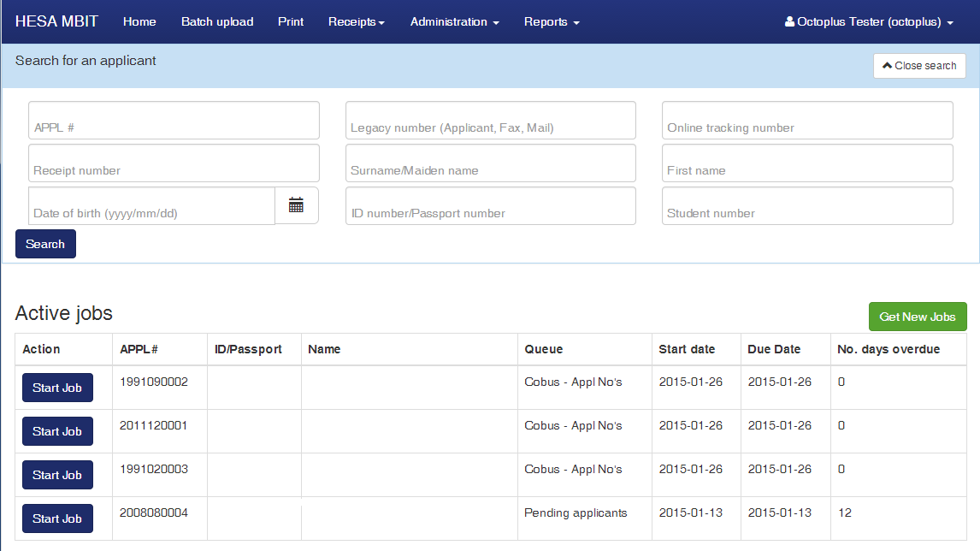Open the Octoplus Tester account dropdown
The height and width of the screenshot is (551, 980).
pyautogui.click(x=868, y=21)
